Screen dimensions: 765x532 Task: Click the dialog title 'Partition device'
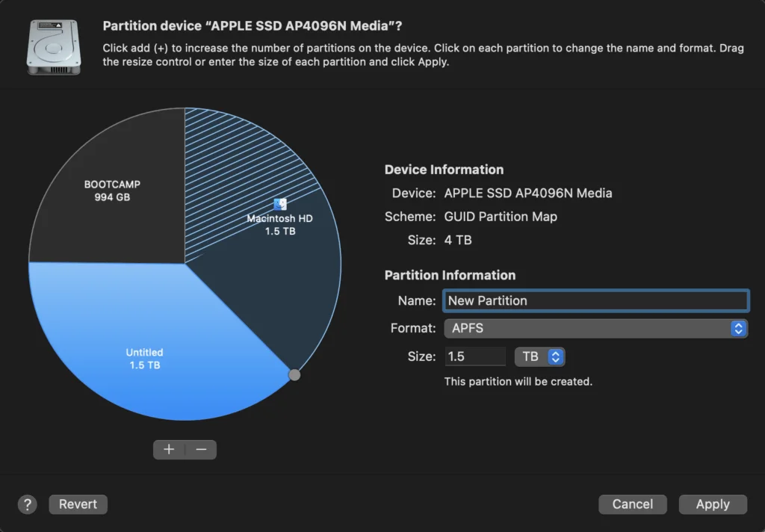coord(253,26)
